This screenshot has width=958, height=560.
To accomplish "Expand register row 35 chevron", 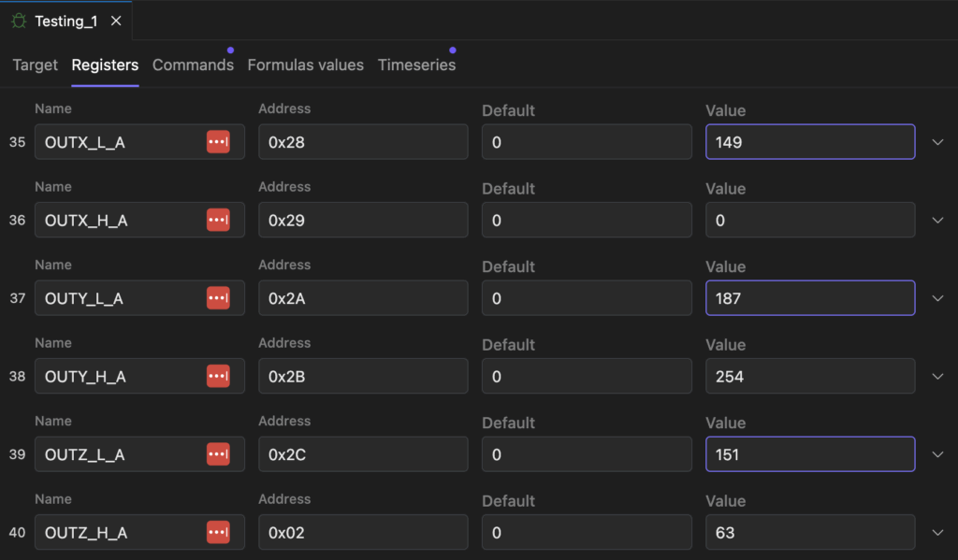I will pyautogui.click(x=937, y=142).
